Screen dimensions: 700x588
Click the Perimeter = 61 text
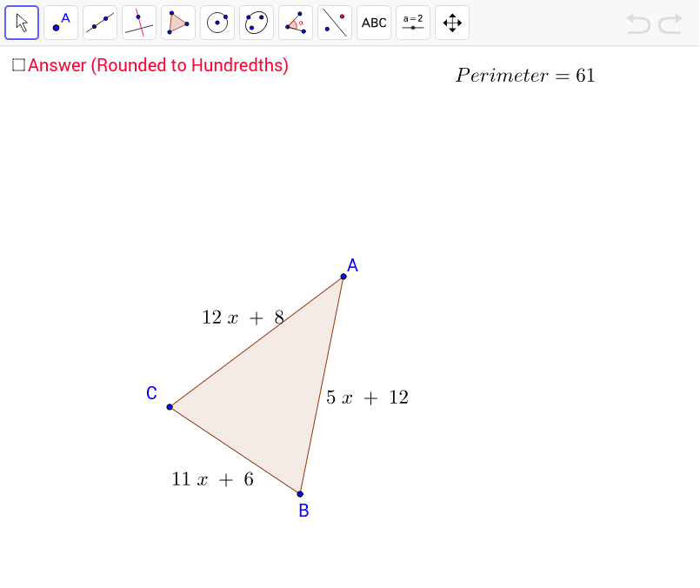525,75
